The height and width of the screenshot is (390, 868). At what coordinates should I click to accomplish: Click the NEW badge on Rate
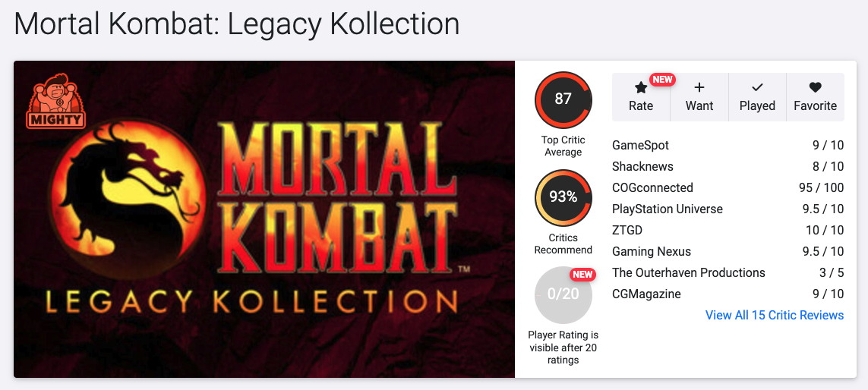tap(663, 80)
